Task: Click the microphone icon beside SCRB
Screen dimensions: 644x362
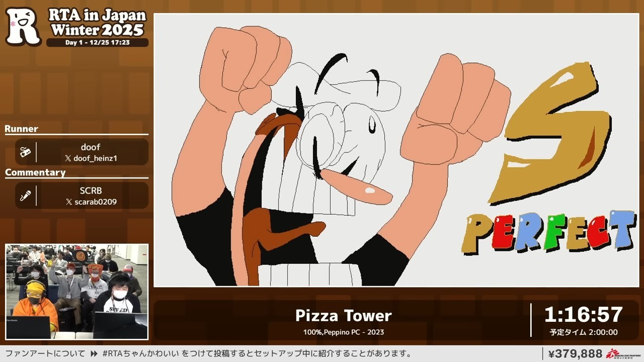Action: [x=26, y=196]
